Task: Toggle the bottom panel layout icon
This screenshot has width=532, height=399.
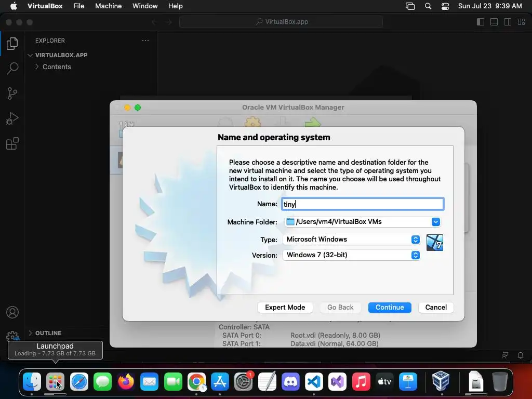Action: point(494,22)
